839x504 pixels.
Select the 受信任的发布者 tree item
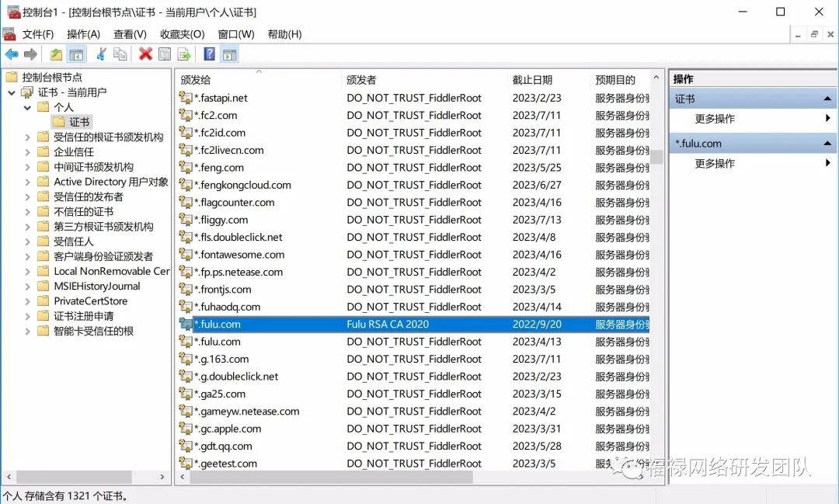coord(89,197)
